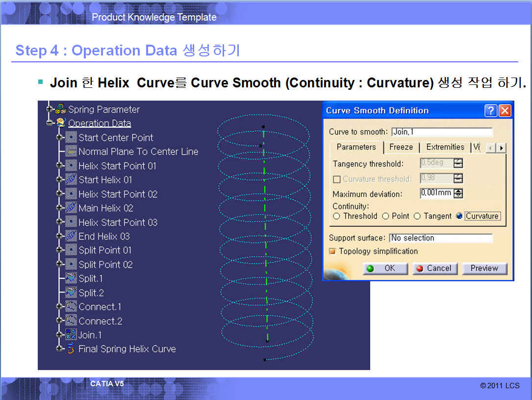This screenshot has width=532, height=400.
Task: Click the Main Helix 02 icon
Action: [x=71, y=208]
